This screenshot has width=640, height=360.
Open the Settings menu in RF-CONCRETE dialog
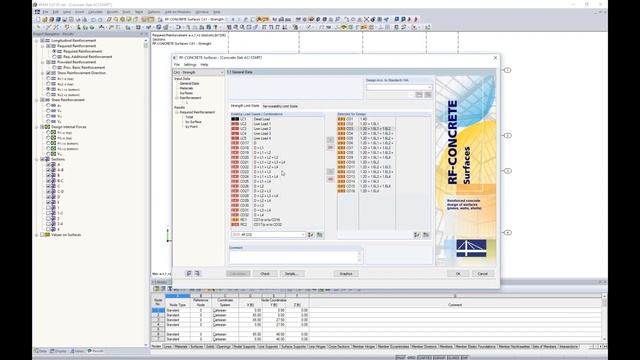tap(190, 64)
